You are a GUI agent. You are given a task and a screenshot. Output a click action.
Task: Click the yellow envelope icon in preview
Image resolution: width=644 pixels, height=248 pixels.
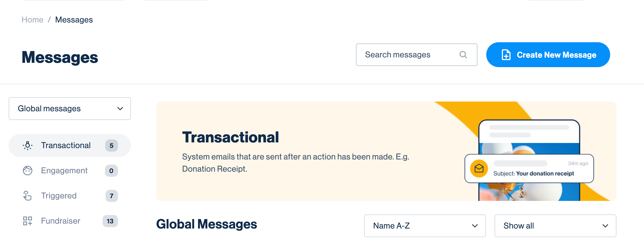click(x=479, y=168)
